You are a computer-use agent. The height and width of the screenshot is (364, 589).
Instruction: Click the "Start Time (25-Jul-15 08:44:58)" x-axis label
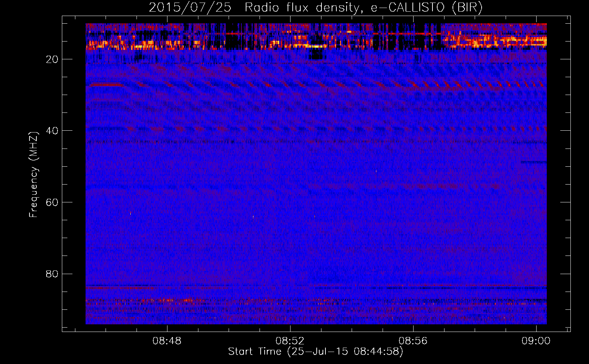(316, 352)
